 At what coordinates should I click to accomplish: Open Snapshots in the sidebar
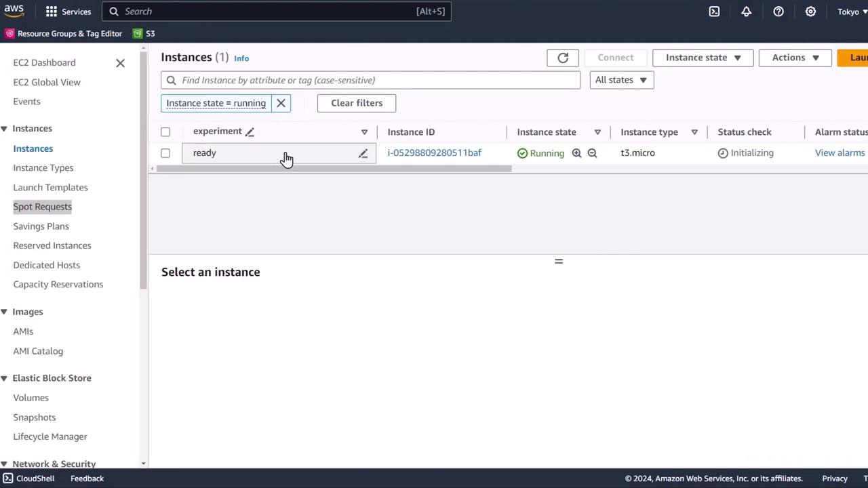[35, 418]
